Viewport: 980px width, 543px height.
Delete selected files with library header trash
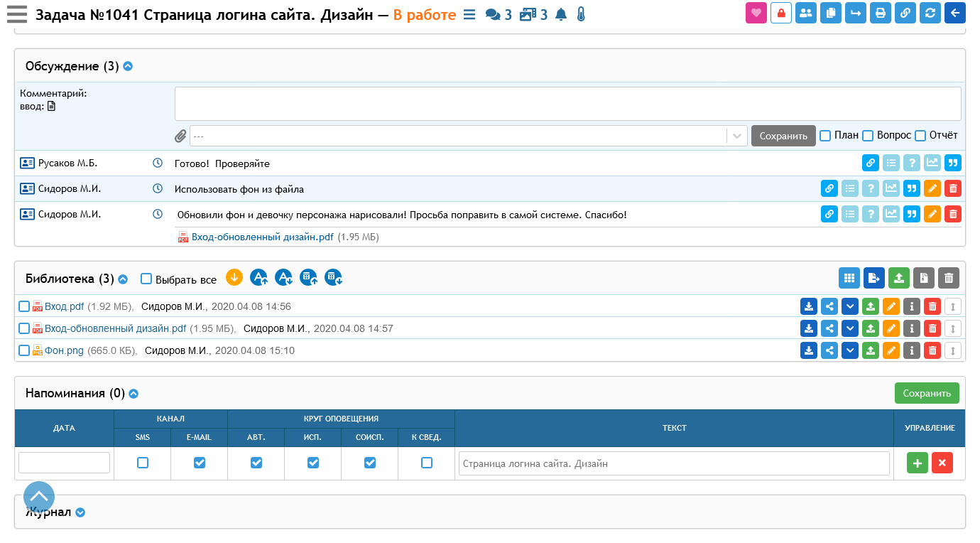tap(949, 278)
